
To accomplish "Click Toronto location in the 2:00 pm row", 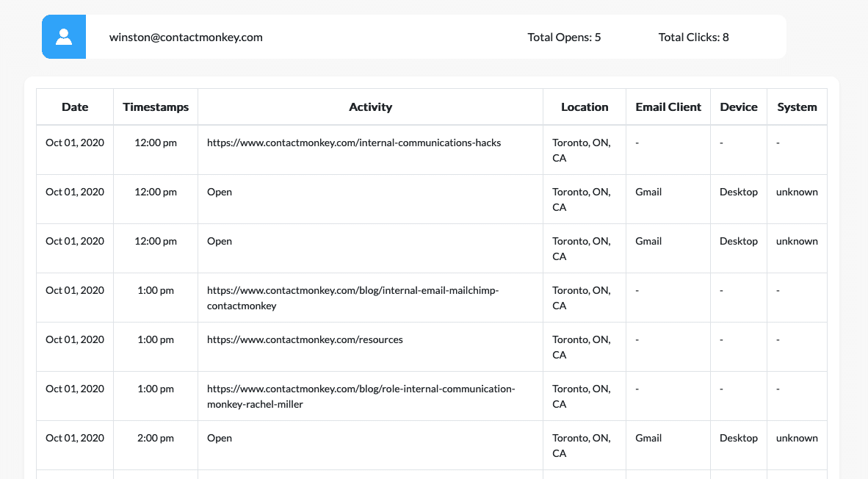I will 582,446.
